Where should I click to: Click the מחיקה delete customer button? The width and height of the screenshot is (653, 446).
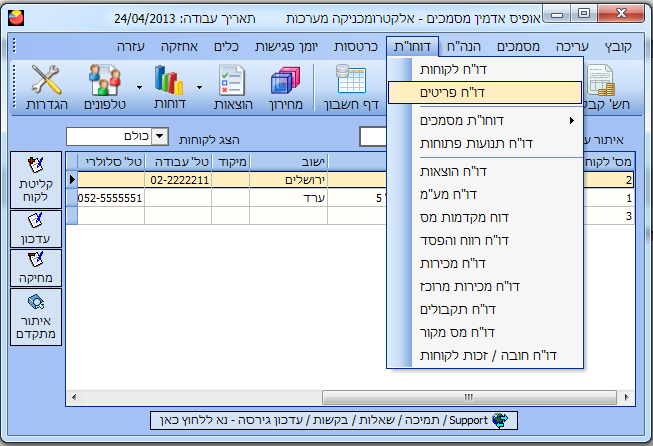(x=36, y=268)
